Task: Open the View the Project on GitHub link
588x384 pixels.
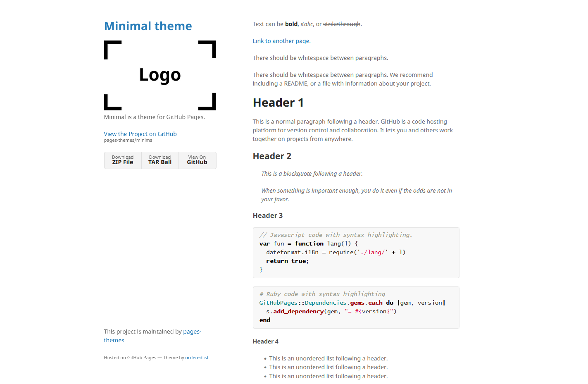Action: (x=140, y=134)
